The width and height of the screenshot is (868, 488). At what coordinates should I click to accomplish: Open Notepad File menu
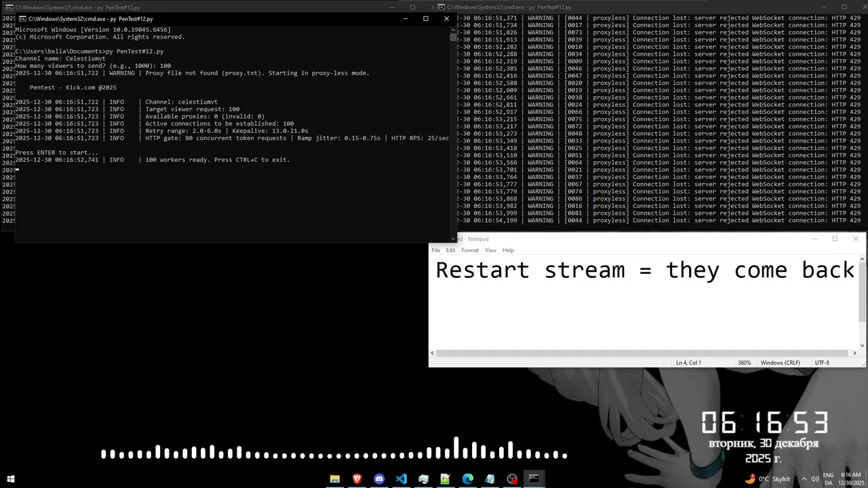pos(436,250)
